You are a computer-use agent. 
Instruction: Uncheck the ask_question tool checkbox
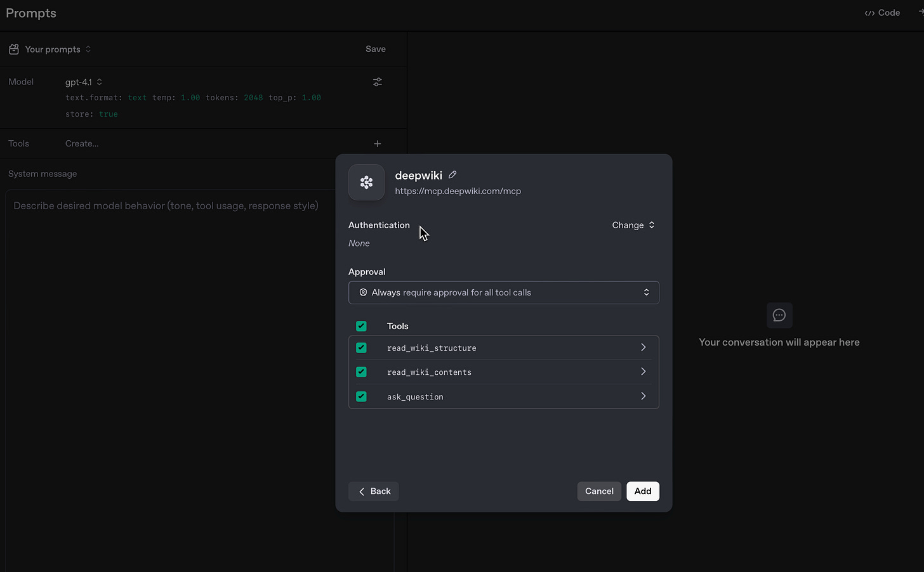click(x=361, y=396)
